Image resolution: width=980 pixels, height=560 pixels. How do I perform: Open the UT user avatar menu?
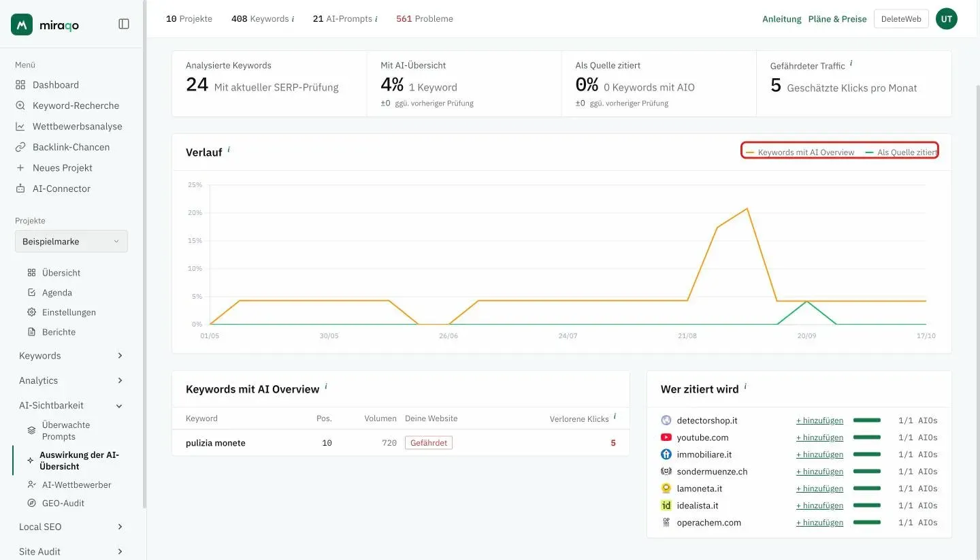[947, 19]
